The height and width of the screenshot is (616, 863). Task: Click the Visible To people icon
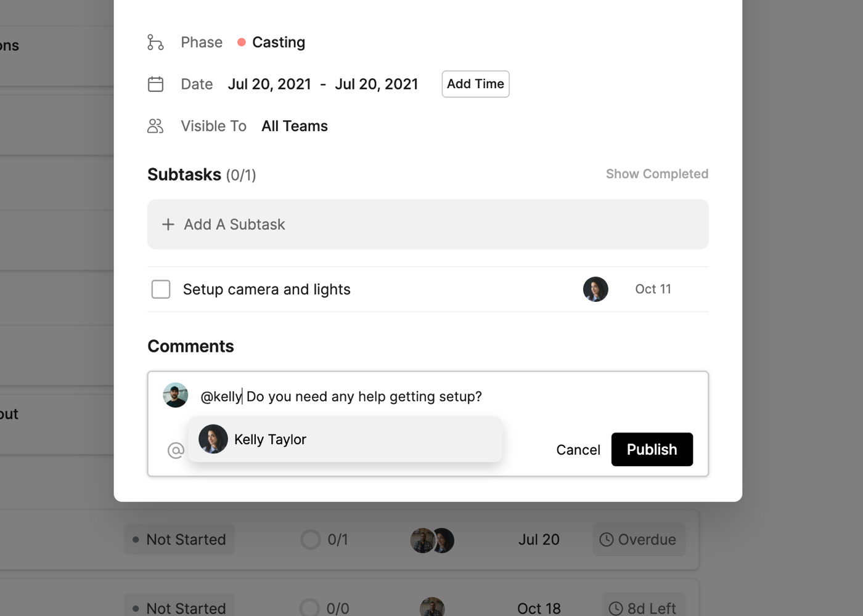click(155, 126)
